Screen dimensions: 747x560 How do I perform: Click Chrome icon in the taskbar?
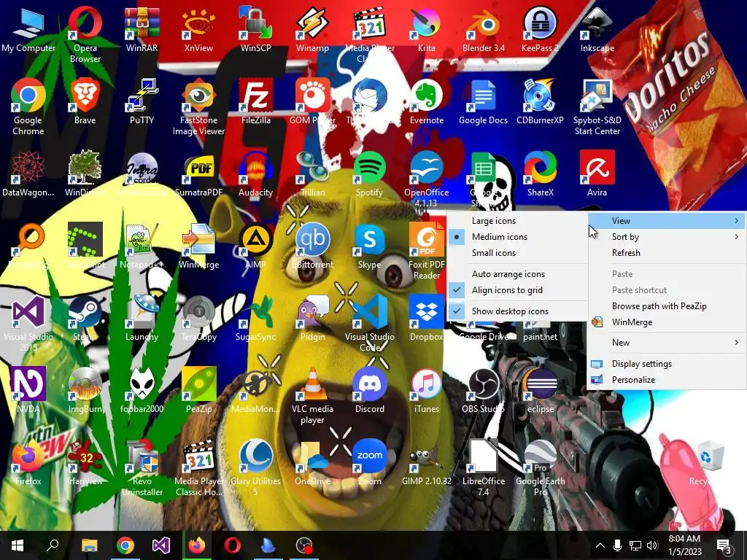click(x=125, y=545)
